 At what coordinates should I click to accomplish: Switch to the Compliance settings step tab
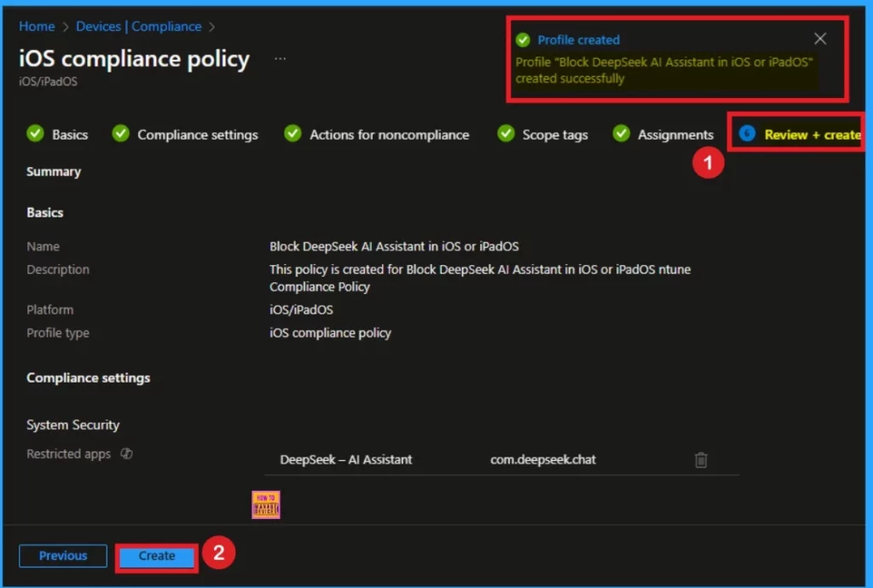pos(185,134)
